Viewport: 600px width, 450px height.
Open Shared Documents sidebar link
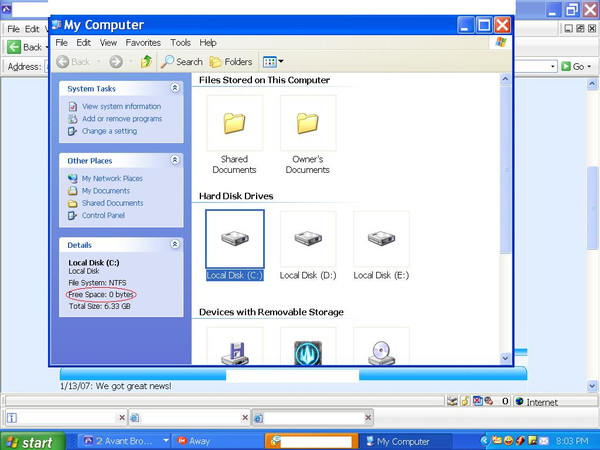tap(112, 203)
